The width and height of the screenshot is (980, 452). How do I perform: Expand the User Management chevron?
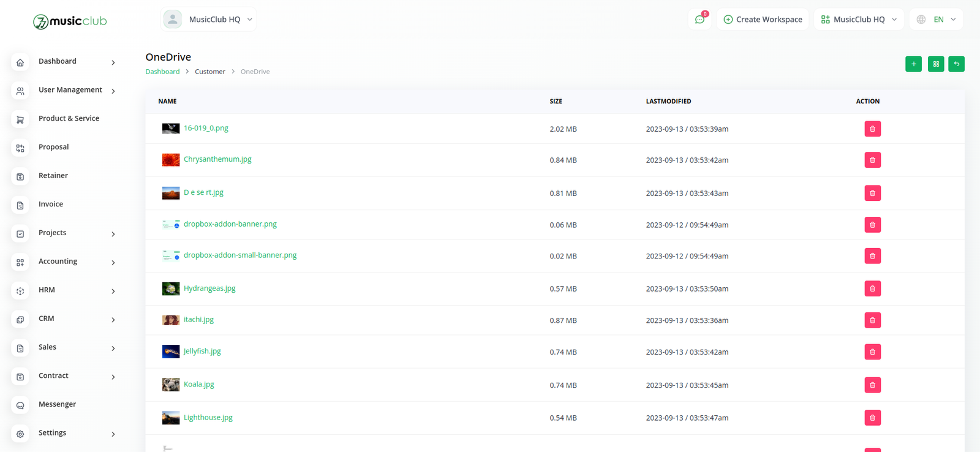[x=113, y=91]
